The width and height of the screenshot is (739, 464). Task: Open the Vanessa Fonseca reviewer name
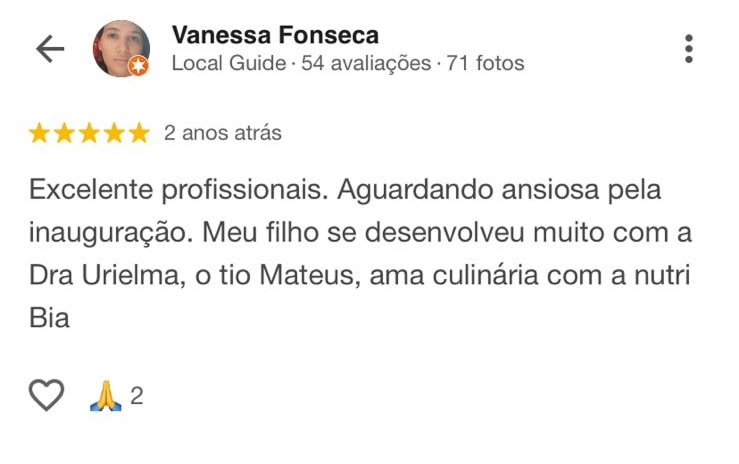[275, 35]
